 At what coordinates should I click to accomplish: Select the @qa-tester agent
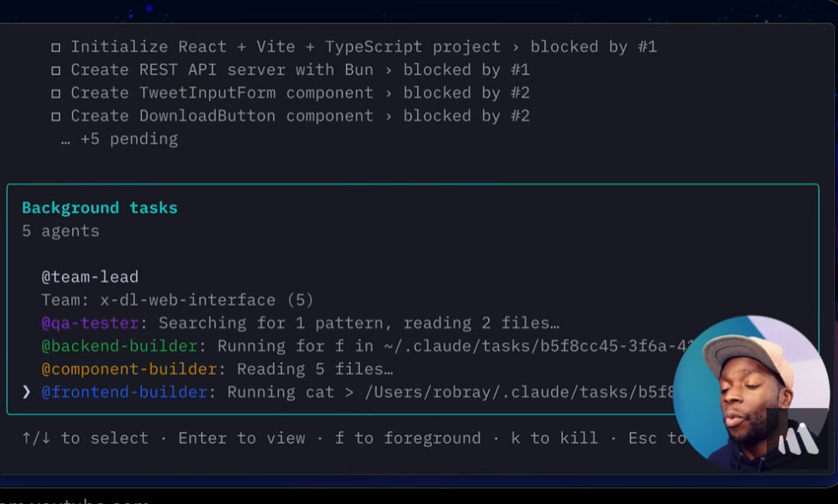(x=90, y=323)
